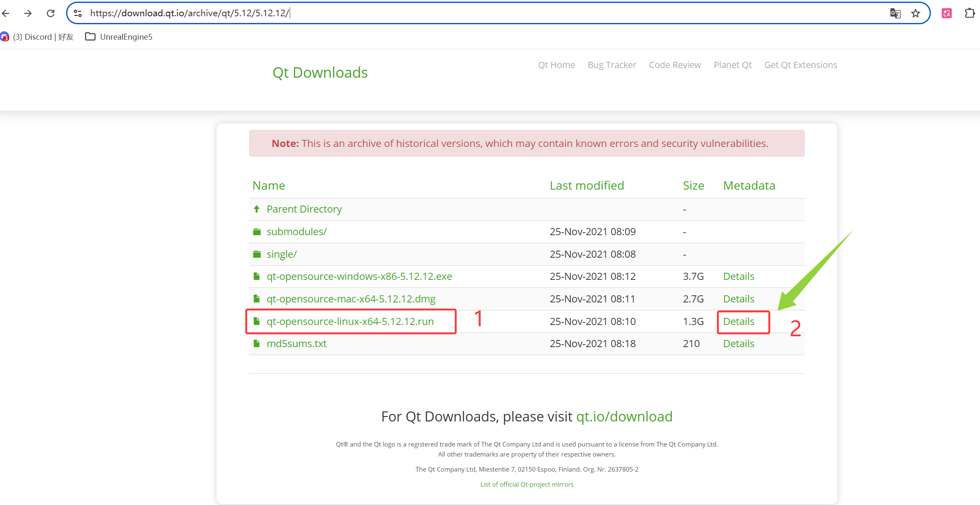The image size is (980, 505).
Task: Click the qt.io/download link
Action: (624, 416)
